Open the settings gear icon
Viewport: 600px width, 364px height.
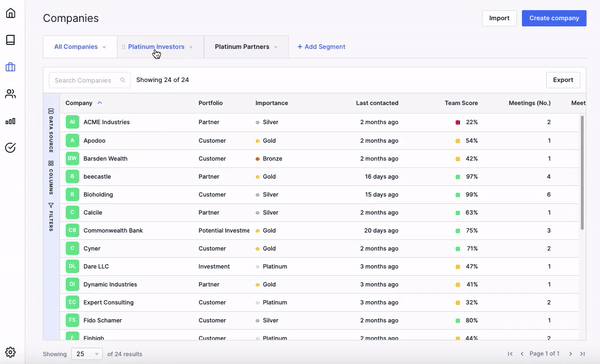tap(10, 352)
